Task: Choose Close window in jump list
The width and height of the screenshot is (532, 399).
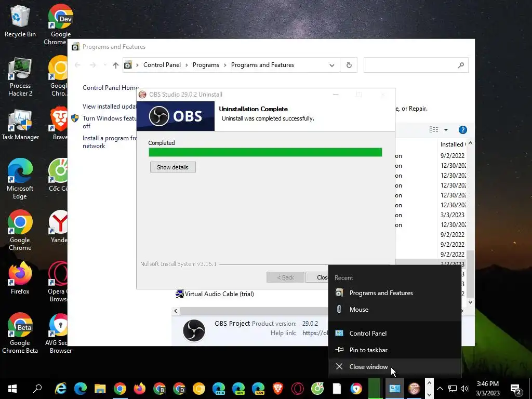Action: pos(395,366)
